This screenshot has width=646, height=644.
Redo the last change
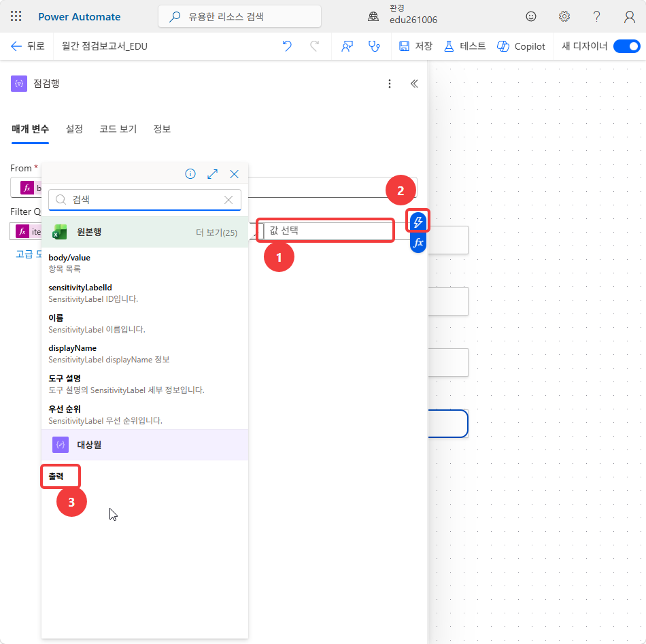314,46
